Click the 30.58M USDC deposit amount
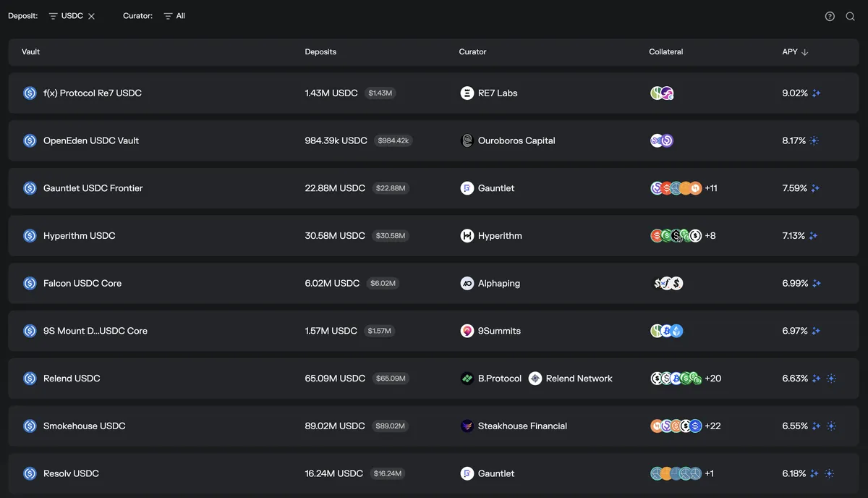The image size is (868, 498). tap(335, 236)
